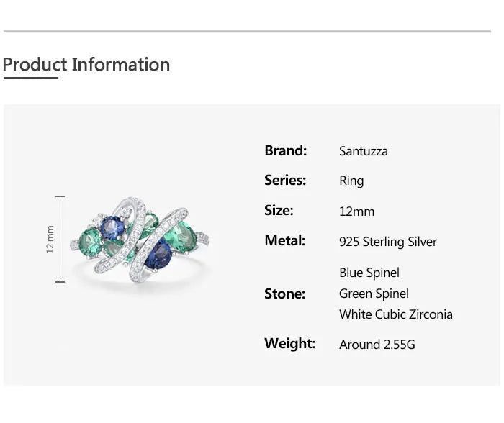Image resolution: width=504 pixels, height=423 pixels.
Task: Click the Santuzza brand name
Action: [364, 151]
